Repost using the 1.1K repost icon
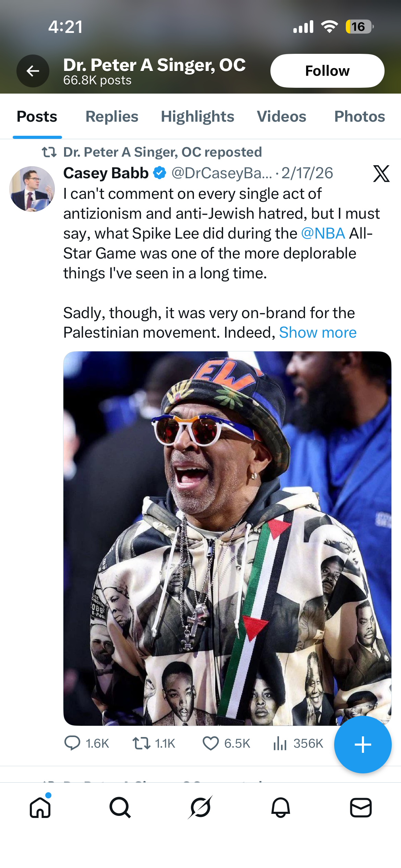 tap(141, 743)
